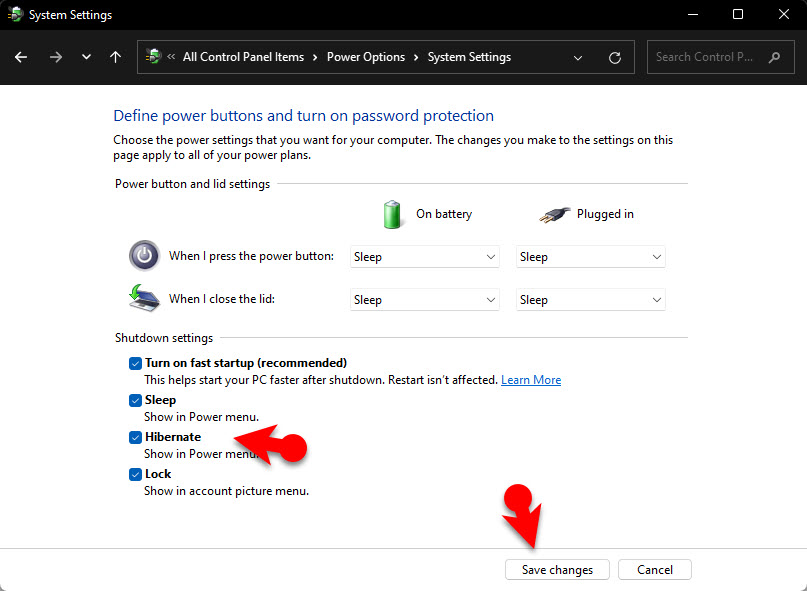Image resolution: width=807 pixels, height=591 pixels.
Task: Click the 'Shutdown settings' section label
Action: 164,338
